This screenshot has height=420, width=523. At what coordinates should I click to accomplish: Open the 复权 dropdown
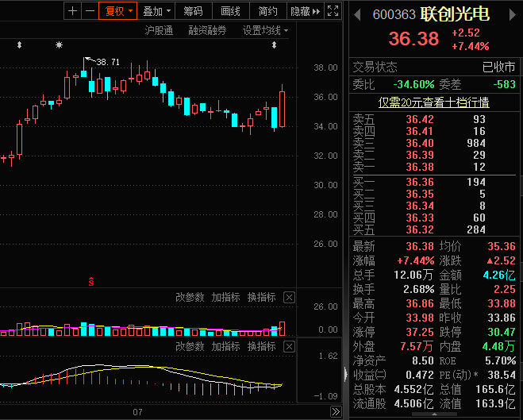click(x=117, y=11)
